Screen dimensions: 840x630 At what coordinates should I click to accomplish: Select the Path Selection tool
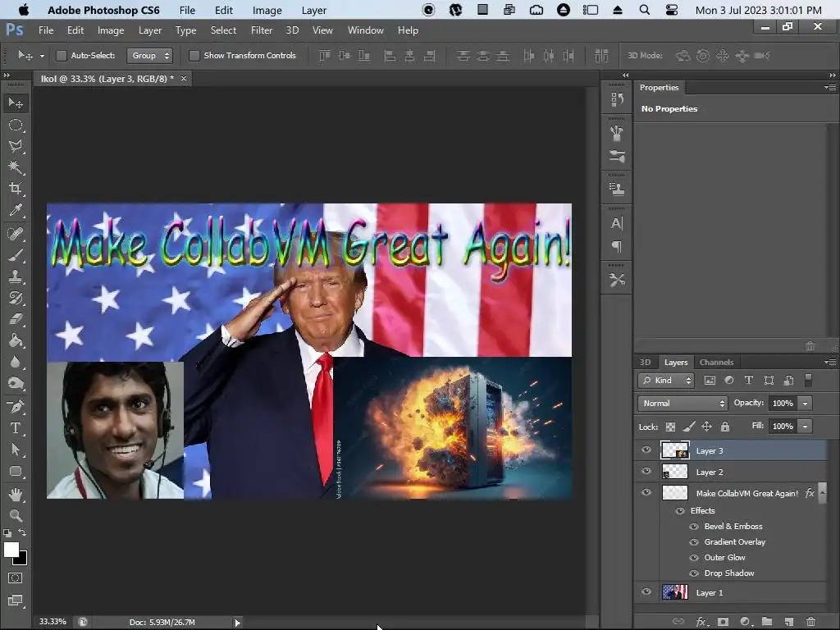(16, 450)
